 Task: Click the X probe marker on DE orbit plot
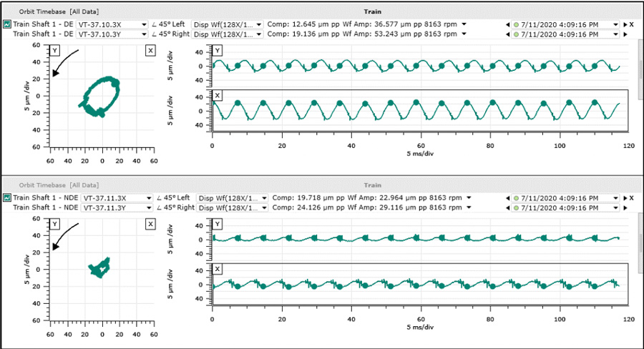tap(151, 51)
